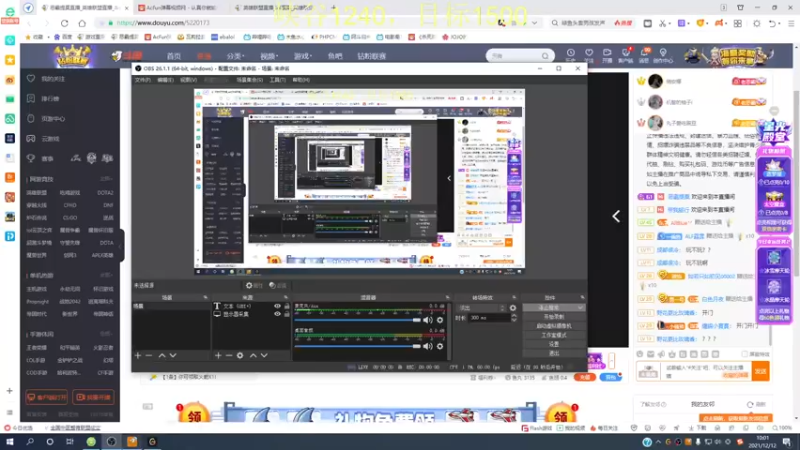Open OBS 视图(V) menu
Viewport: 800px width, 450px height.
tap(188, 80)
